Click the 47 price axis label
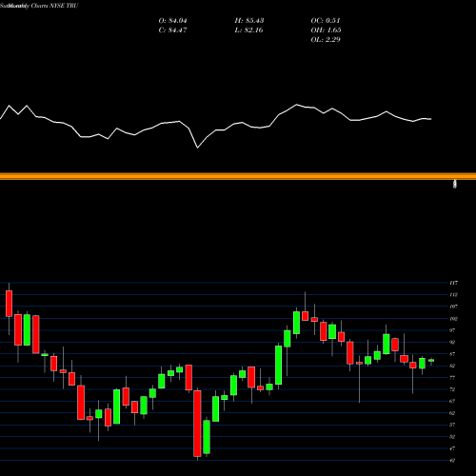 [452, 448]
